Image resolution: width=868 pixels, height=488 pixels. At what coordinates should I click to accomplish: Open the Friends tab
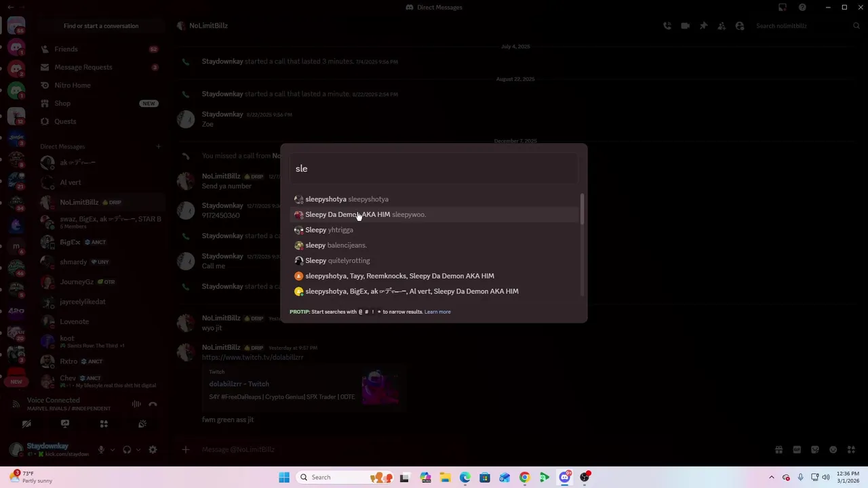[x=101, y=49]
